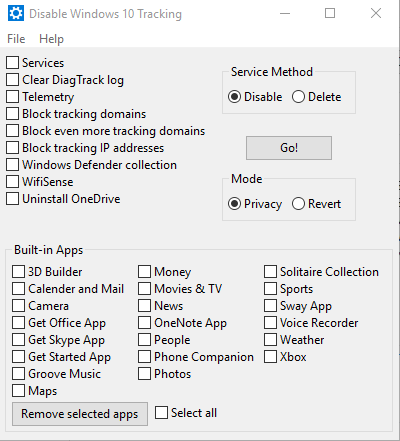Click Remove selected apps button
The image size is (400, 441).
tap(80, 414)
